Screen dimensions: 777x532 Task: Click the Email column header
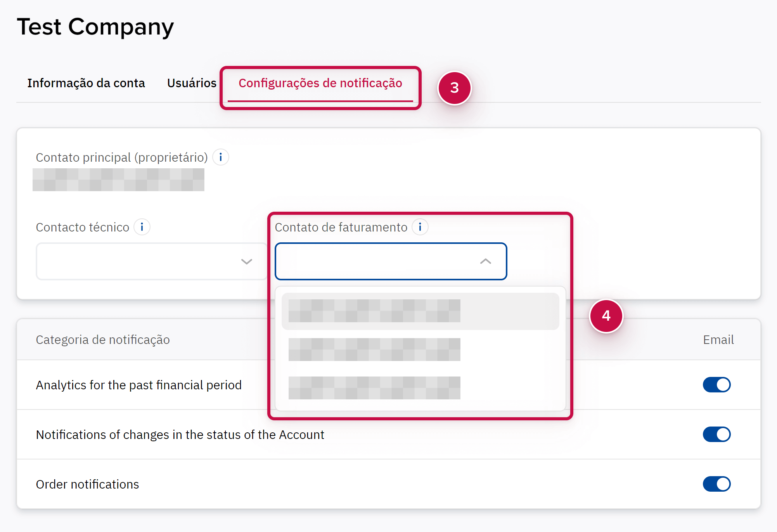[x=718, y=340]
